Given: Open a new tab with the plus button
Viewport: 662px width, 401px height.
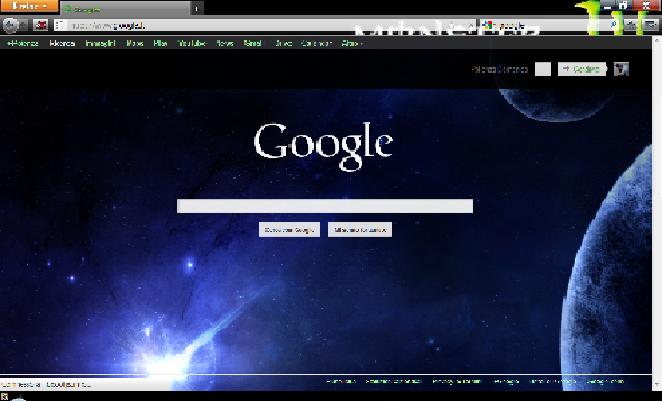Looking at the screenshot, I should pyautogui.click(x=197, y=8).
